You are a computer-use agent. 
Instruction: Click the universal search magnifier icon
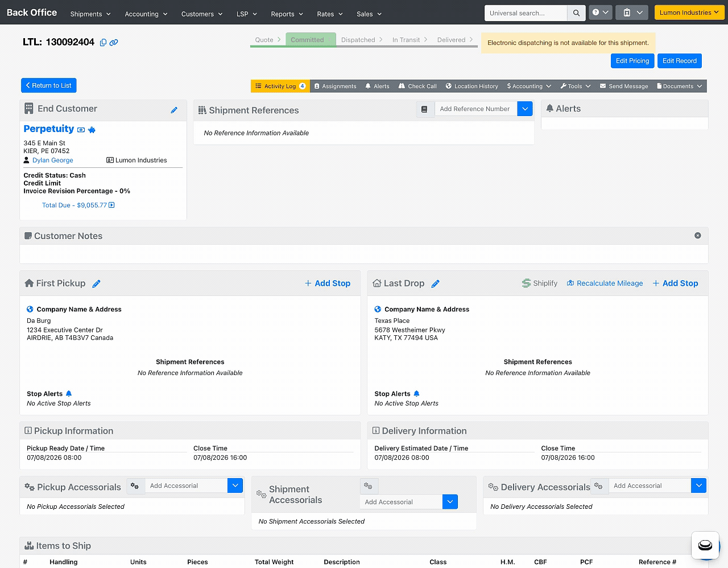pyautogui.click(x=576, y=13)
